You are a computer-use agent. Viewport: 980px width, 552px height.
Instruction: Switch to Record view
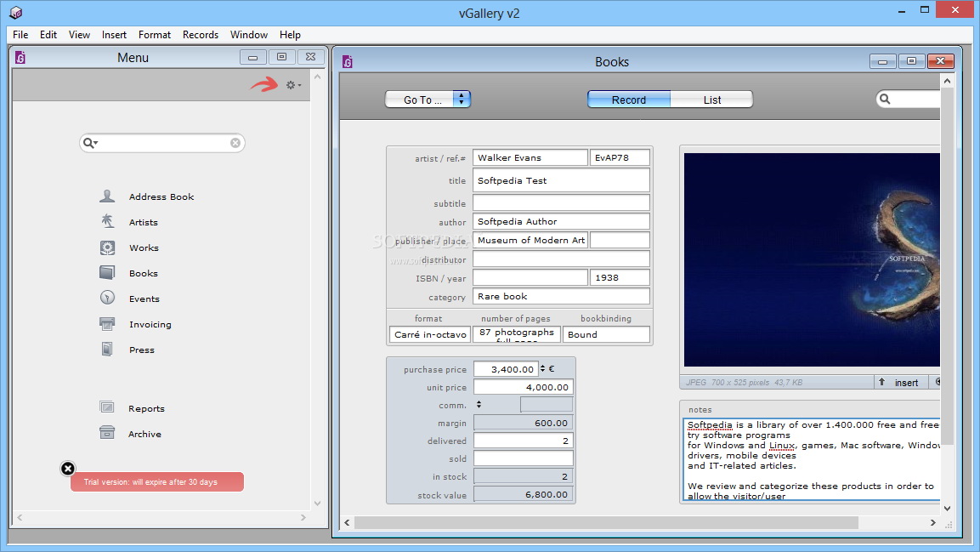pyautogui.click(x=629, y=100)
